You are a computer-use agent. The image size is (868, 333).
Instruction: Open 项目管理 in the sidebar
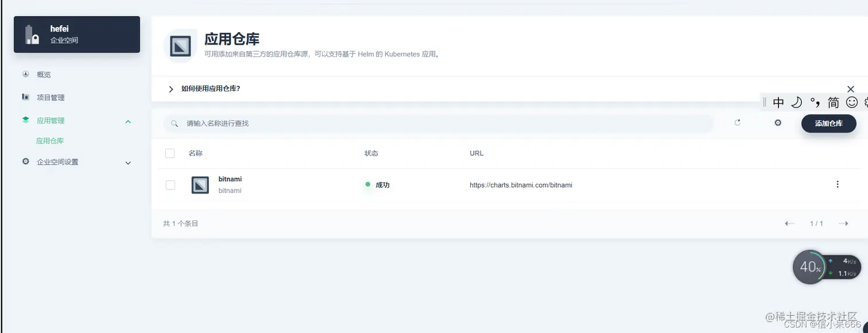pos(51,98)
